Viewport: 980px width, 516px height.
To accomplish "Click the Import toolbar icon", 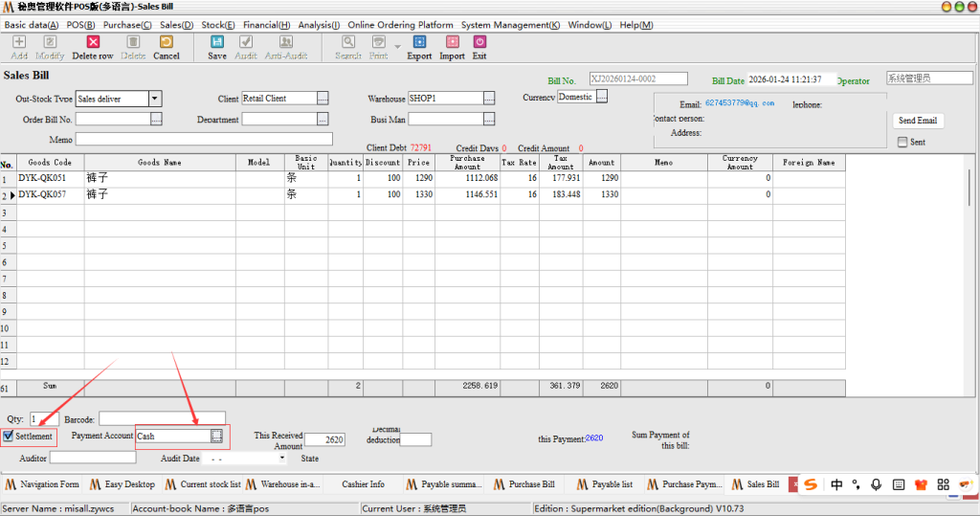I will click(452, 43).
